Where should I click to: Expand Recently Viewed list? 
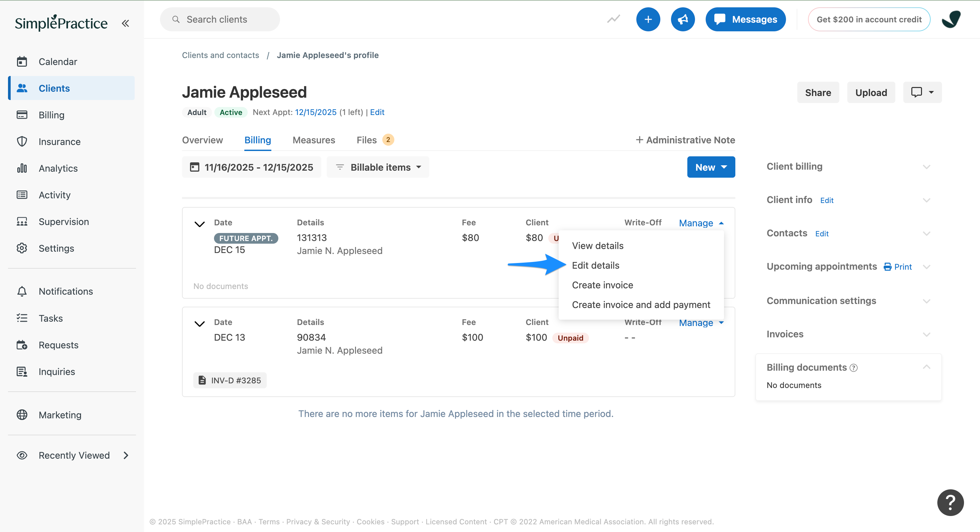(74, 455)
